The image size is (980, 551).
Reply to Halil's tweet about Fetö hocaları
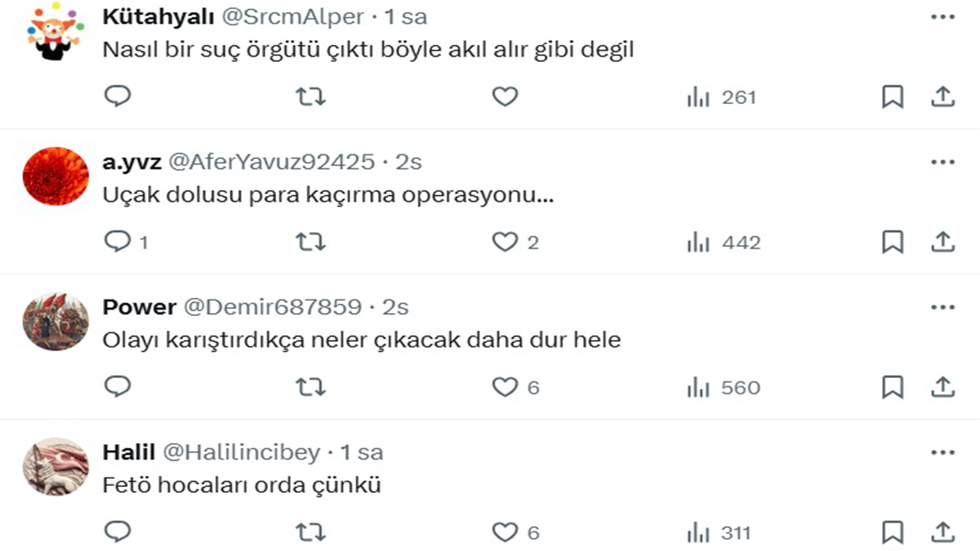pyautogui.click(x=118, y=532)
